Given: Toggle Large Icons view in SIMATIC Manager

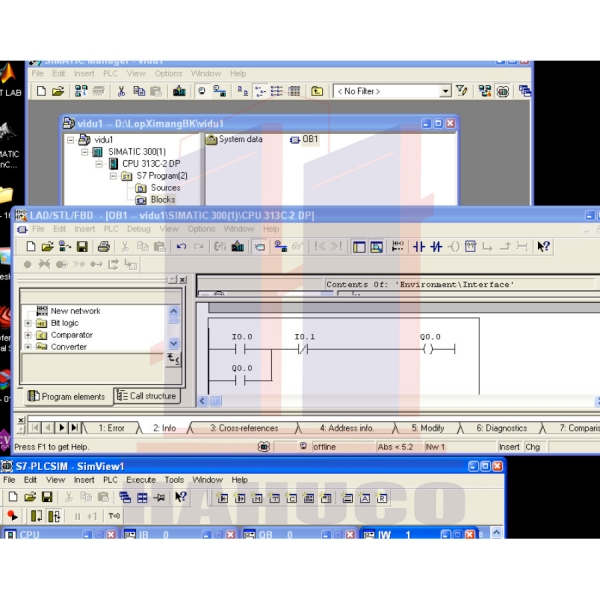Looking at the screenshot, I should pyautogui.click(x=243, y=91).
